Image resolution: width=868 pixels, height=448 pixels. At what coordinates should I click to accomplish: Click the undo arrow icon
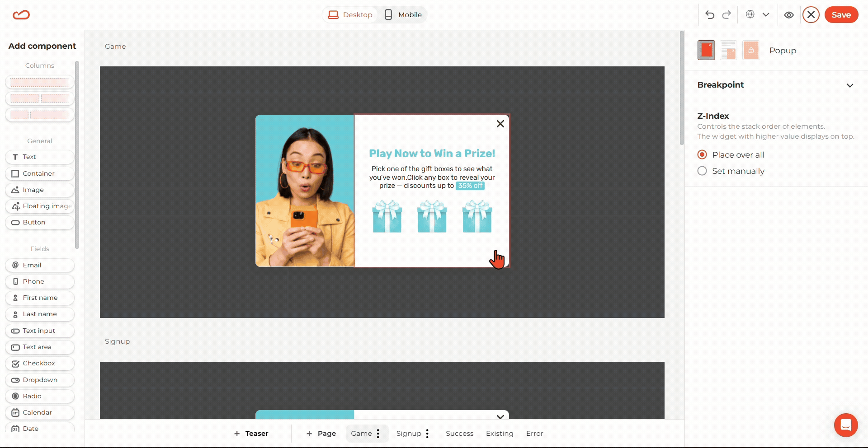pyautogui.click(x=709, y=15)
